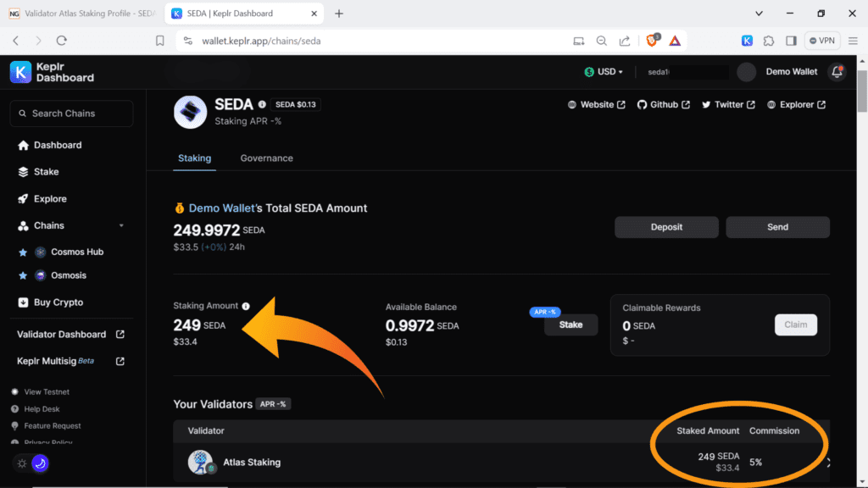Expand the Atlas Staking validator row
868x488 pixels.
827,463
